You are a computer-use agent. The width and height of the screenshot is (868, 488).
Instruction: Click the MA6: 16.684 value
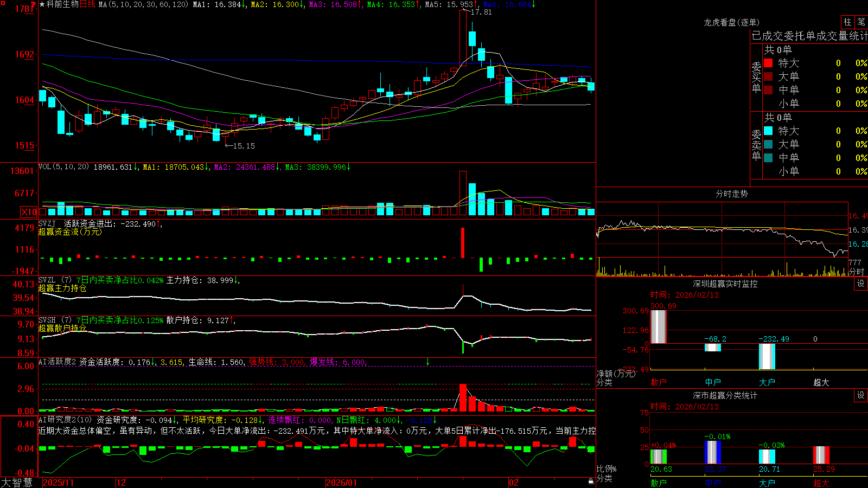507,4
